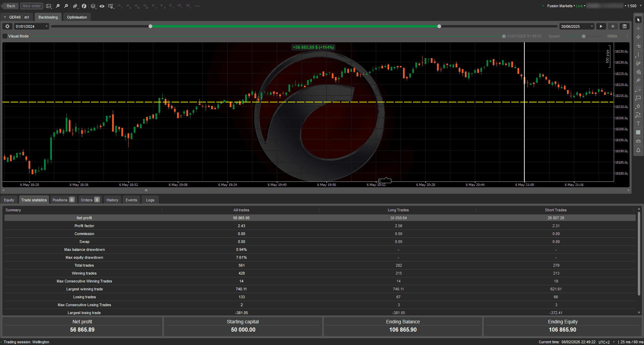Click the chart snapshot camera icon
Screen dimensions: 644x345
click(x=638, y=141)
